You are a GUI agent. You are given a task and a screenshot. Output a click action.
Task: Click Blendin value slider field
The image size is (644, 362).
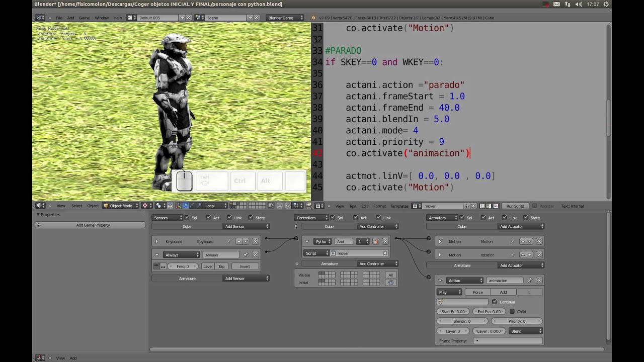(462, 321)
